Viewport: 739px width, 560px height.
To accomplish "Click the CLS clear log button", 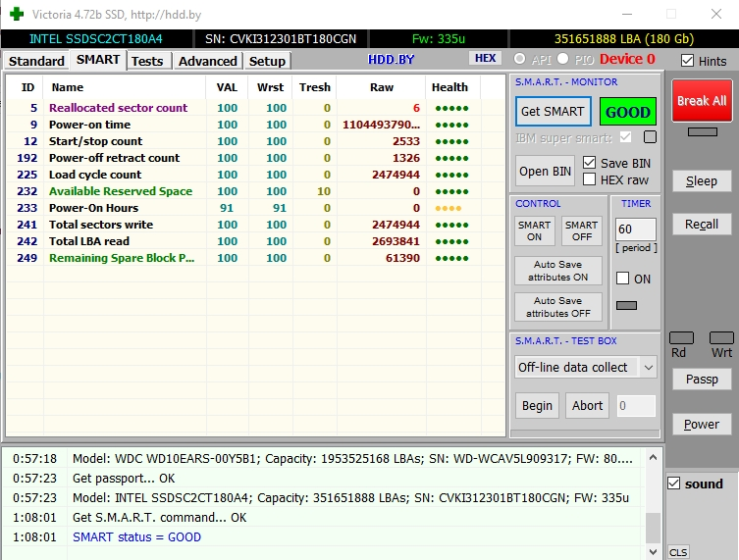I will point(678,552).
